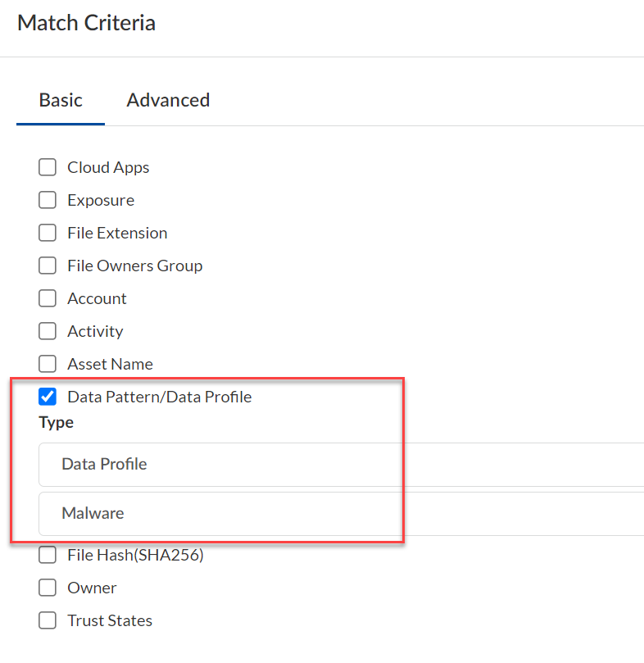Click the File Hash(SHA256) label
The image size is (644, 663).
tap(135, 555)
